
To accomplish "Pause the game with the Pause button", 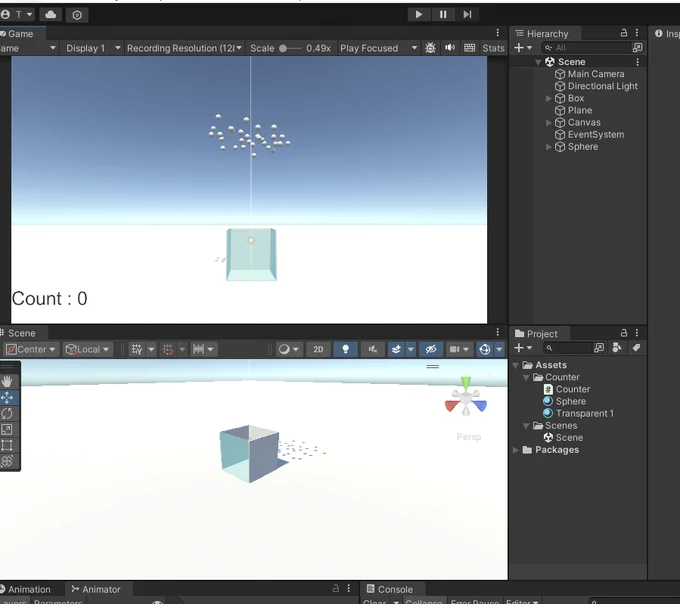I will tap(443, 14).
